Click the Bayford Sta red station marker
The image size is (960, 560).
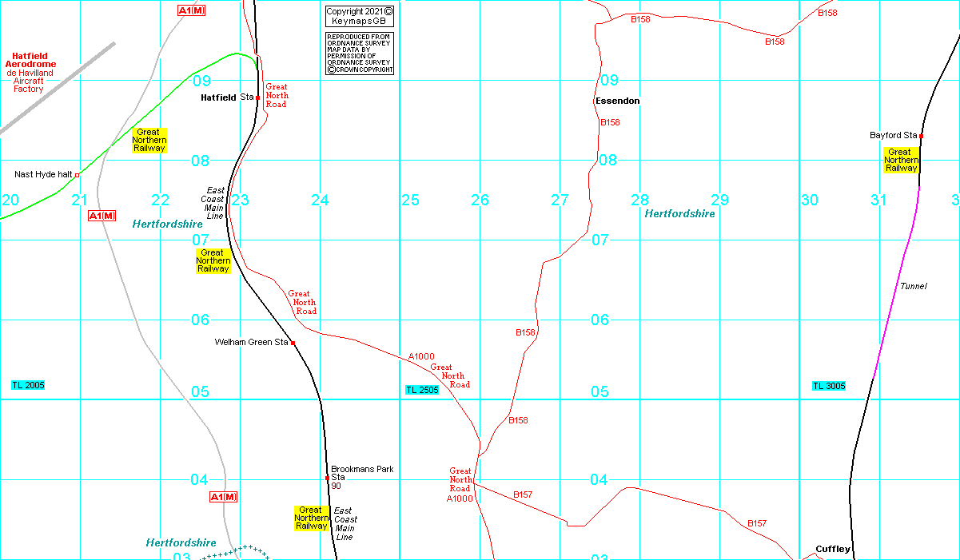[x=922, y=136]
